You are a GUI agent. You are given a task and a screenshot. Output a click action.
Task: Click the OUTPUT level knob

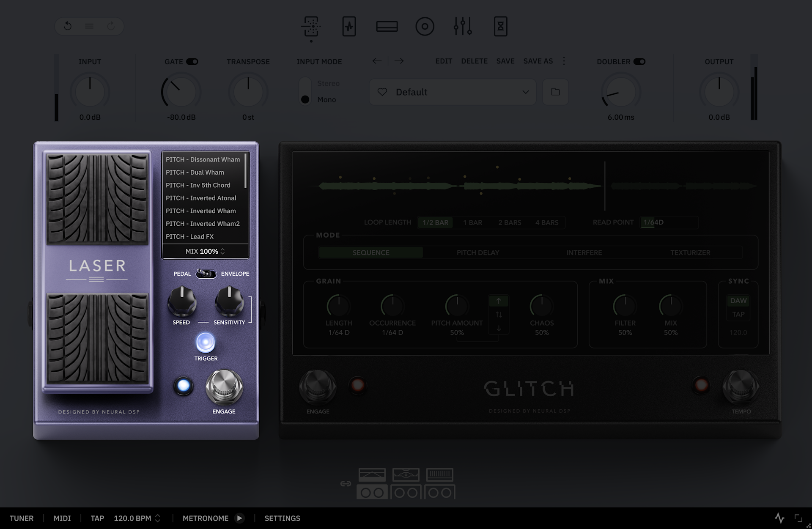tap(719, 92)
